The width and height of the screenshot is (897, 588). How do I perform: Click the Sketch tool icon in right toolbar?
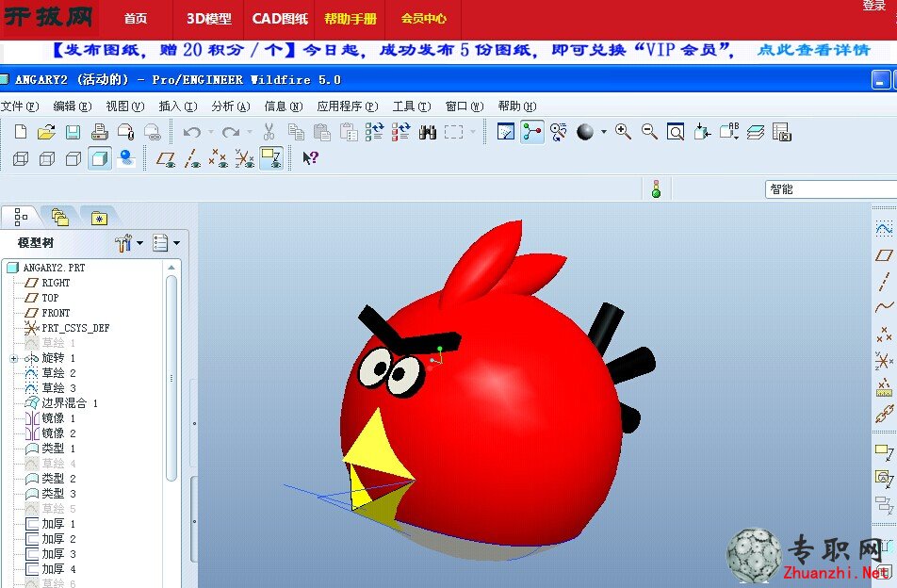[884, 229]
